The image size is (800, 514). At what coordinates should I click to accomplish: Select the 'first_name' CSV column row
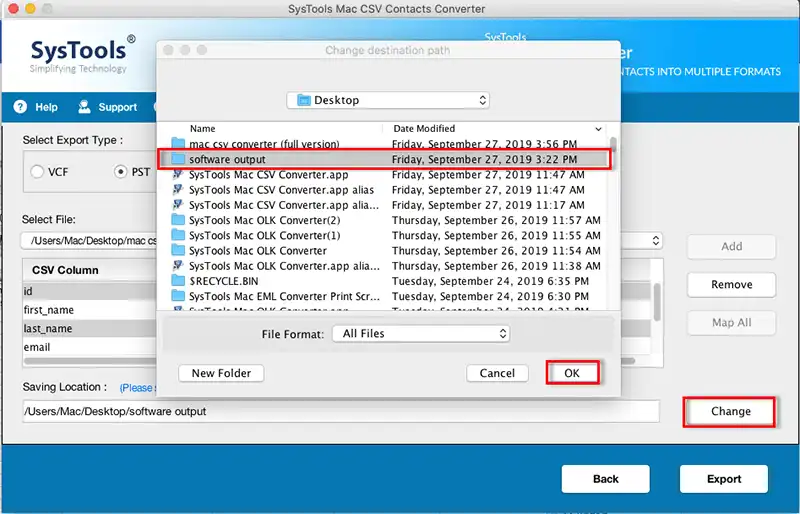point(89,310)
